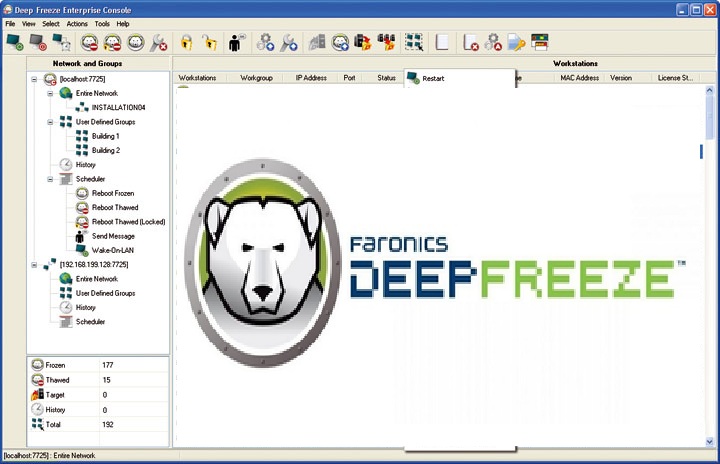Open the Select menu
720x464 pixels.
pyautogui.click(x=51, y=24)
